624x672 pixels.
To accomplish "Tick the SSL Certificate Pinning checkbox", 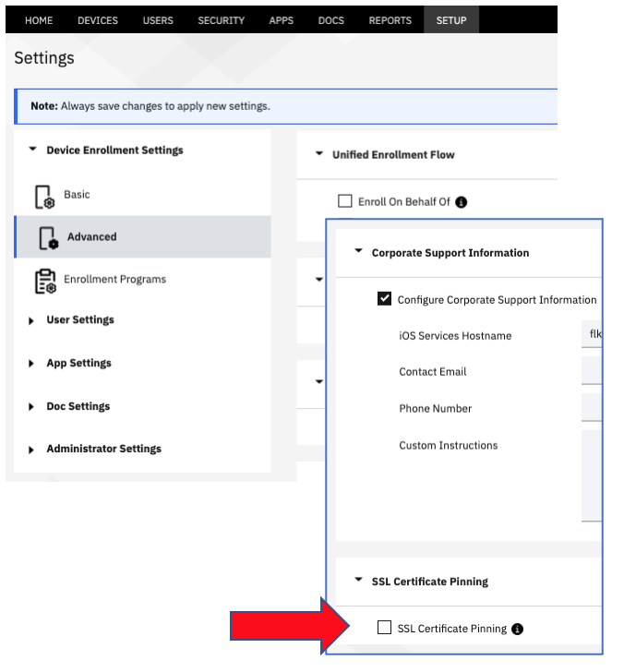I will click(x=384, y=627).
